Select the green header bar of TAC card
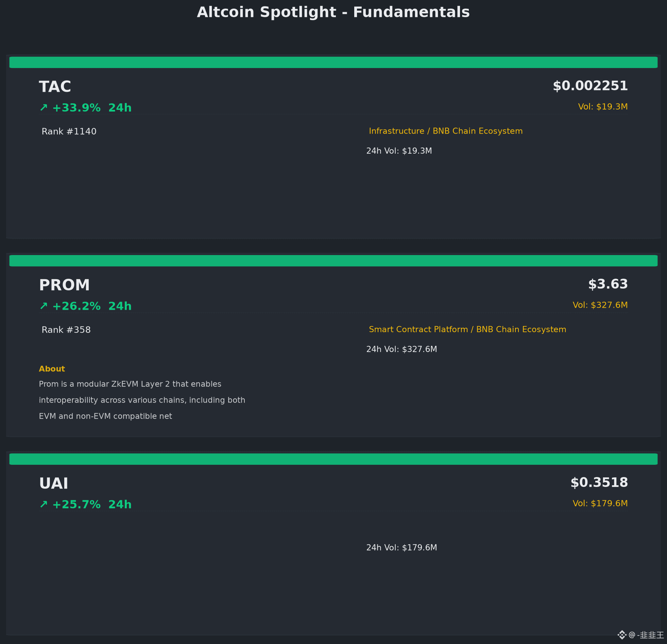This screenshot has width=667, height=644. (333, 62)
